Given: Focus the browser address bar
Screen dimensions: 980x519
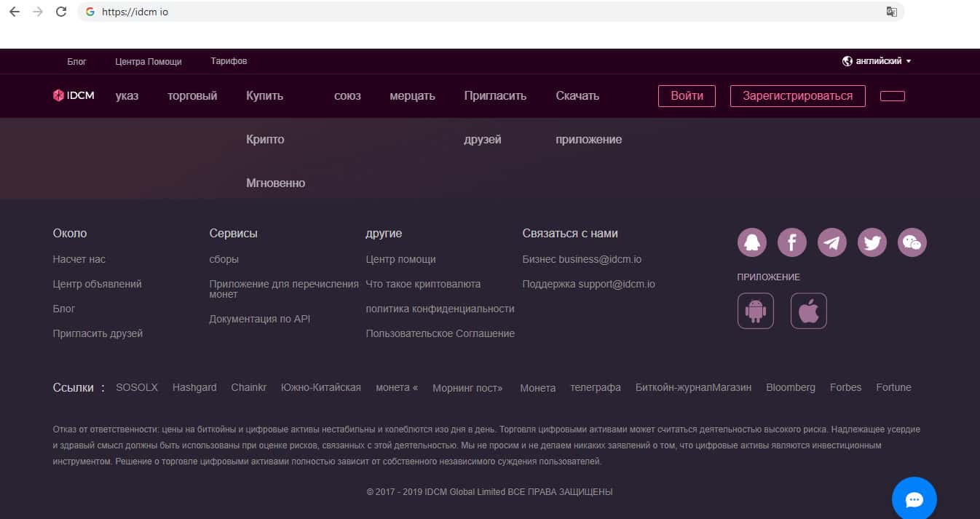Looking at the screenshot, I should click(x=481, y=12).
